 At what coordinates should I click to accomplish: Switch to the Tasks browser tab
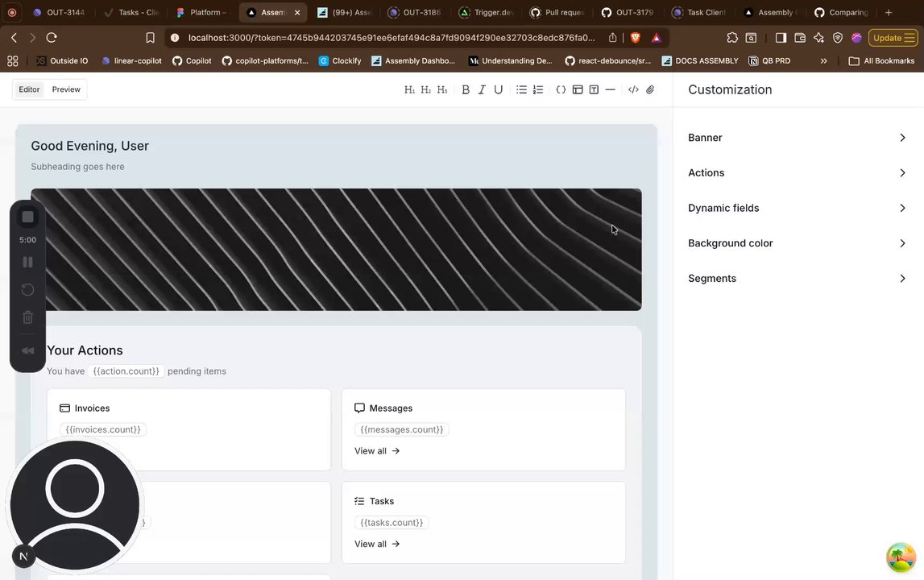point(131,12)
